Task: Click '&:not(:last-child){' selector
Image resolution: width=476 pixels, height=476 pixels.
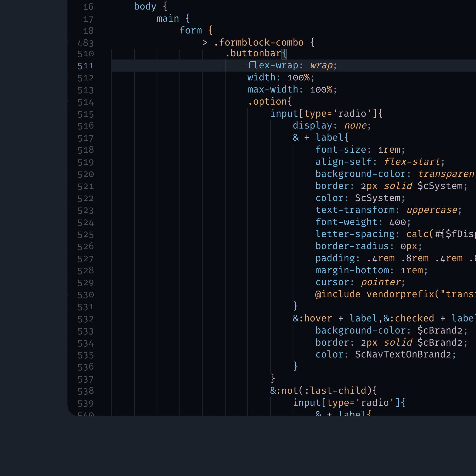Action: coord(323,391)
